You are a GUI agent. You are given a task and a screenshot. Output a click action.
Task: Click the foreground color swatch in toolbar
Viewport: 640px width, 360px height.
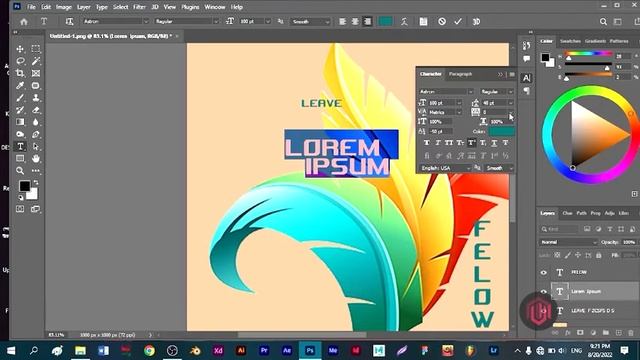(x=24, y=186)
